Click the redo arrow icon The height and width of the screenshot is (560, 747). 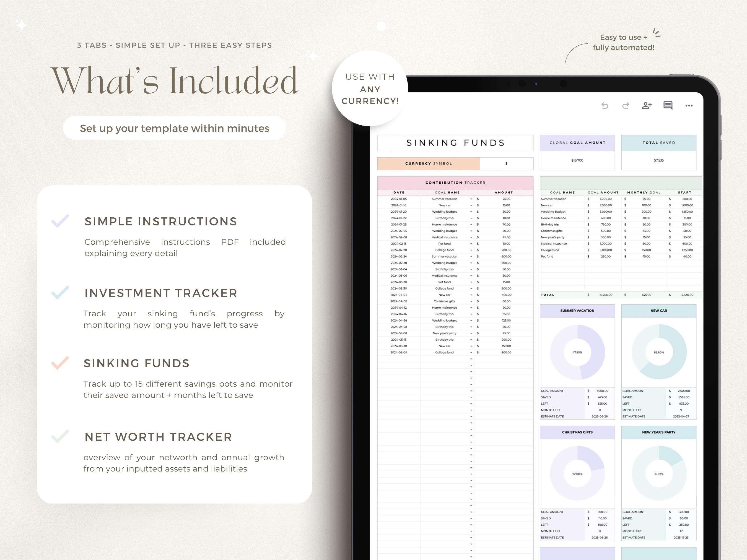point(626,106)
